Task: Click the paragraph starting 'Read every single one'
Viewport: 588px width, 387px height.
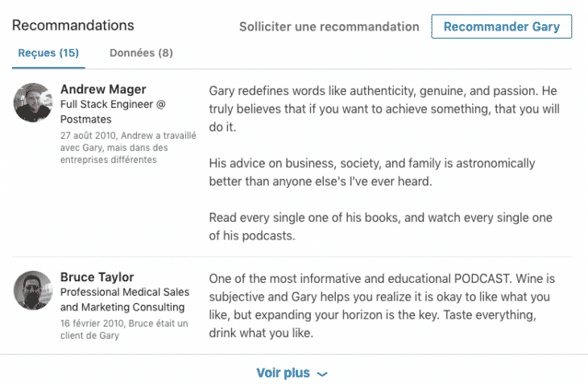Action: point(380,227)
